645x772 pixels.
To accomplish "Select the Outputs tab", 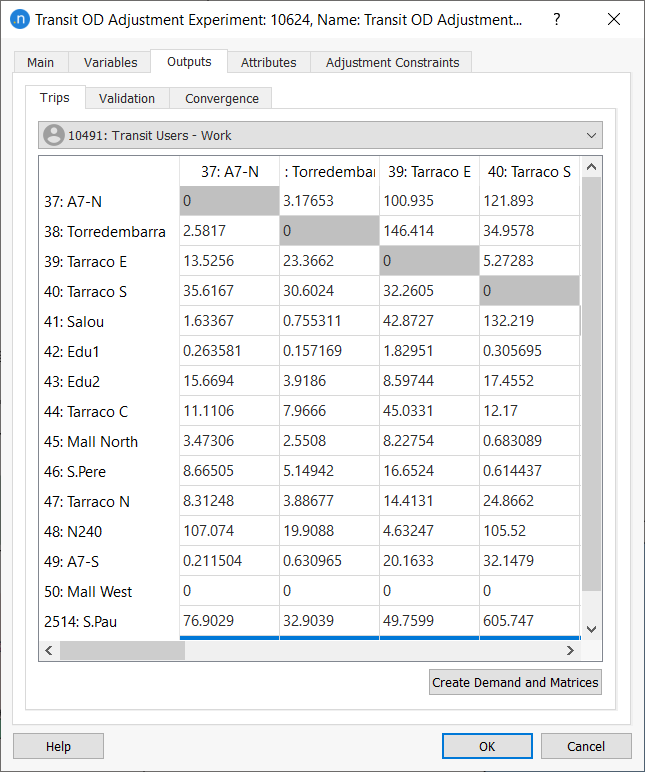I will tap(189, 62).
